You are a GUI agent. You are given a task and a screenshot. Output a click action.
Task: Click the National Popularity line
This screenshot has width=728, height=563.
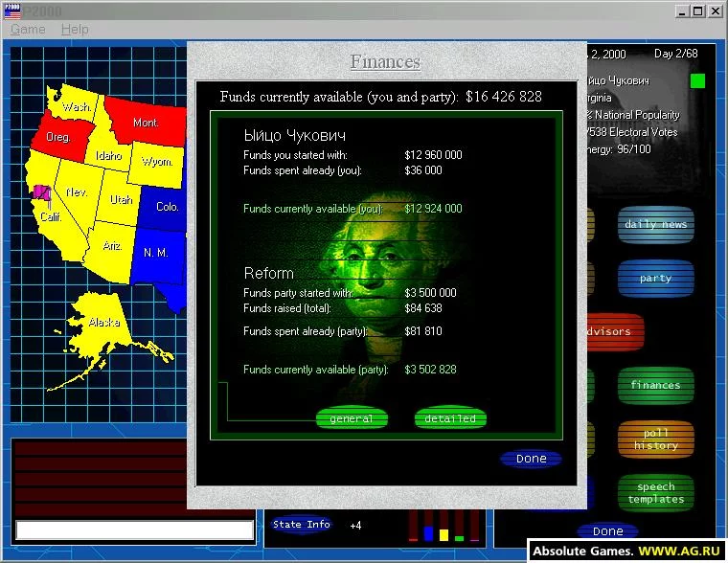pos(633,115)
